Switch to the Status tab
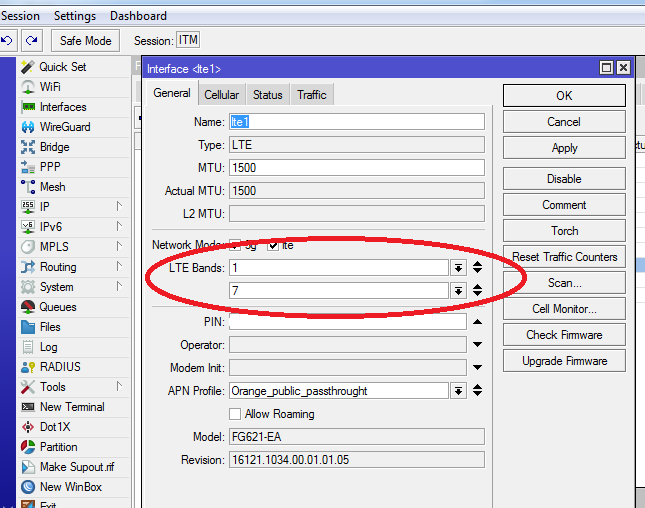This screenshot has width=645, height=508. [268, 95]
